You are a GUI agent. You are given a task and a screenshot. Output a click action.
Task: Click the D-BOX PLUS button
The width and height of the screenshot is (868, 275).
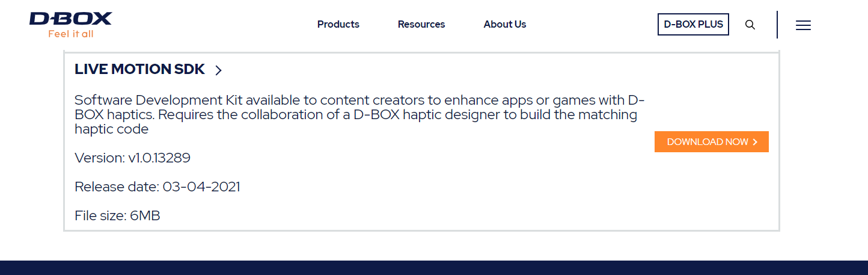pos(693,25)
